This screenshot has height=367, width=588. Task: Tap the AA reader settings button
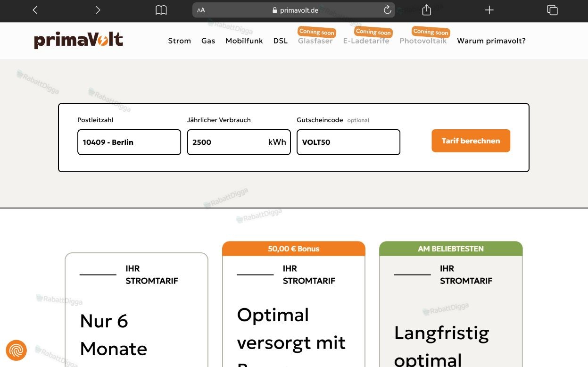click(201, 10)
